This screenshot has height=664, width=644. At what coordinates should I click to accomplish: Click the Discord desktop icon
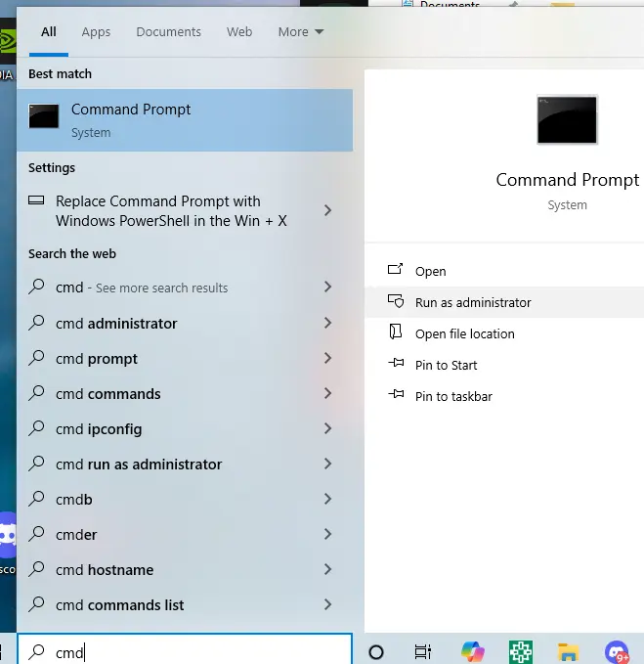8,535
